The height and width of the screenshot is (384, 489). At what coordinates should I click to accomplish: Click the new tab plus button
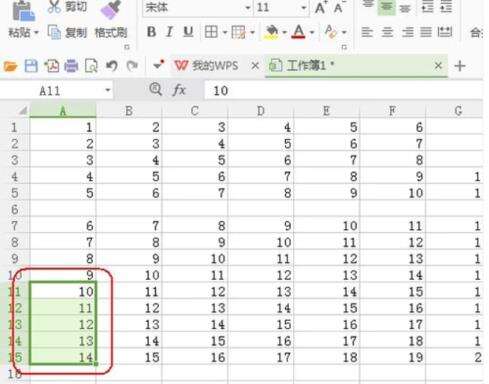(x=460, y=66)
